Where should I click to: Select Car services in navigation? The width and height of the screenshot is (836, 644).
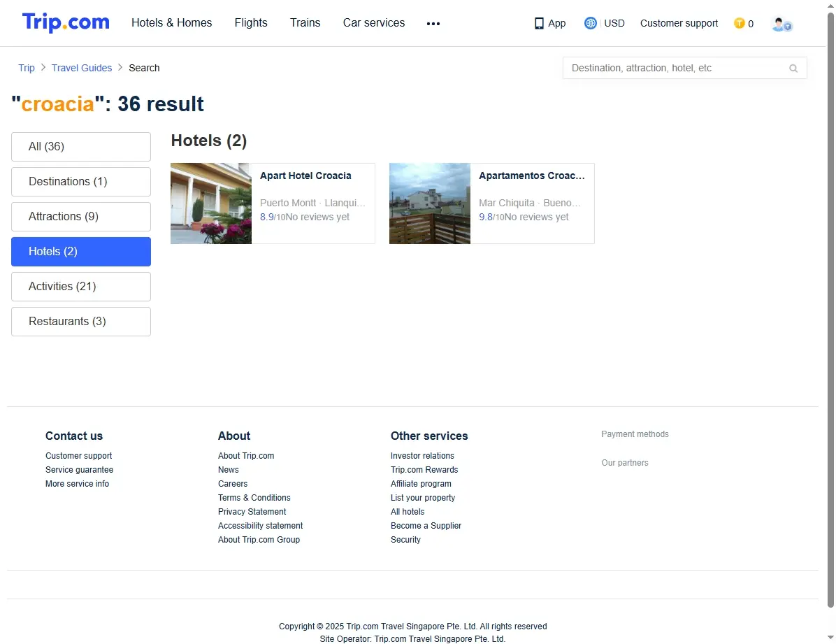[x=374, y=23]
